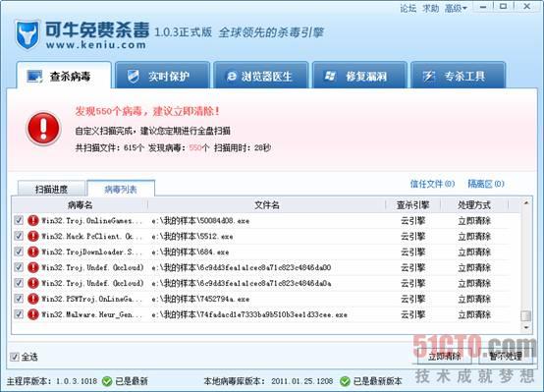Image resolution: width=544 pixels, height=392 pixels.
Task: Click red alert icon beside Win32.TrojDownloader
Action: point(33,252)
